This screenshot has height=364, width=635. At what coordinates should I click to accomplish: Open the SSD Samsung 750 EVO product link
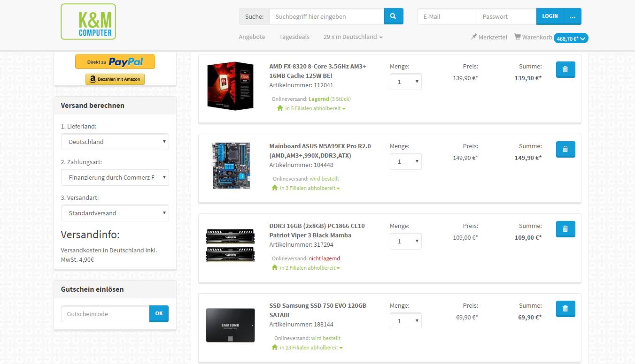pos(317,310)
